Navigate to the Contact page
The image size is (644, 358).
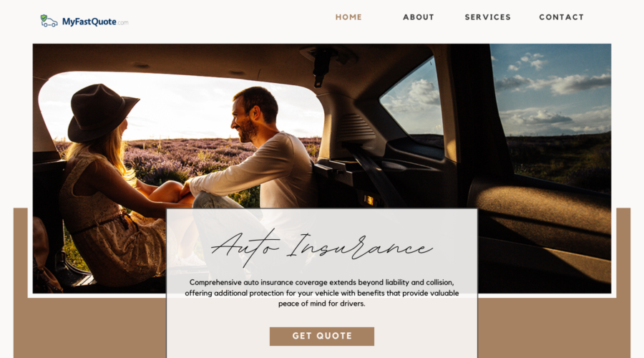click(x=561, y=17)
